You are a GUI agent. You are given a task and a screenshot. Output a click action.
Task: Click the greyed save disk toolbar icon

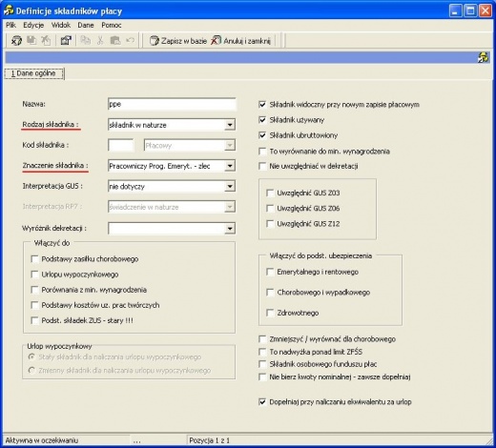tap(31, 40)
